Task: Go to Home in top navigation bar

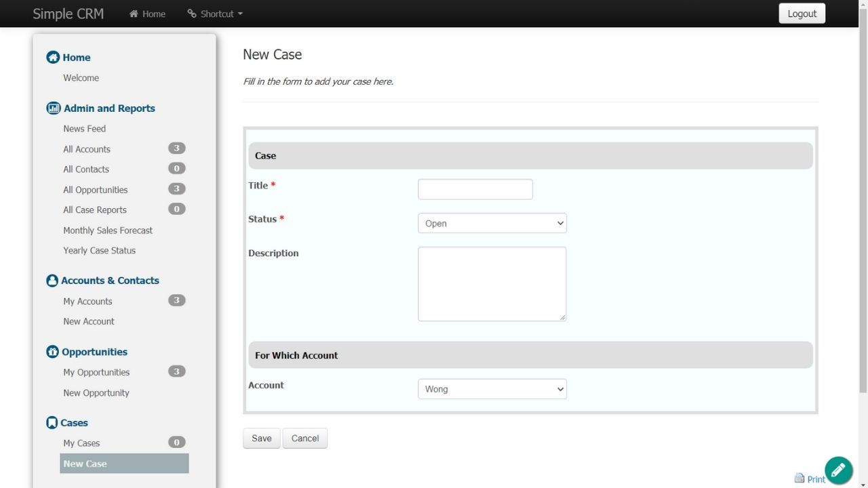Action: [147, 14]
